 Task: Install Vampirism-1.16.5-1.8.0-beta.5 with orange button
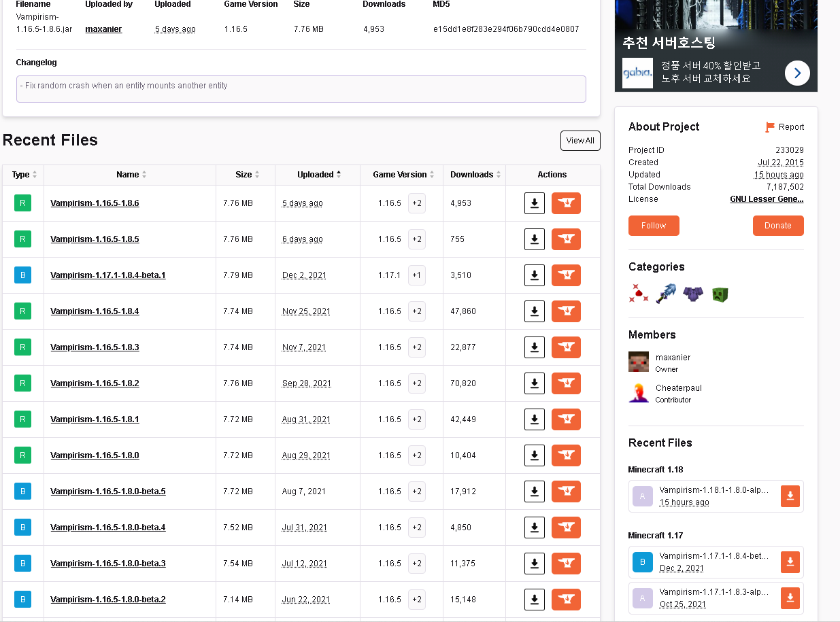point(566,491)
